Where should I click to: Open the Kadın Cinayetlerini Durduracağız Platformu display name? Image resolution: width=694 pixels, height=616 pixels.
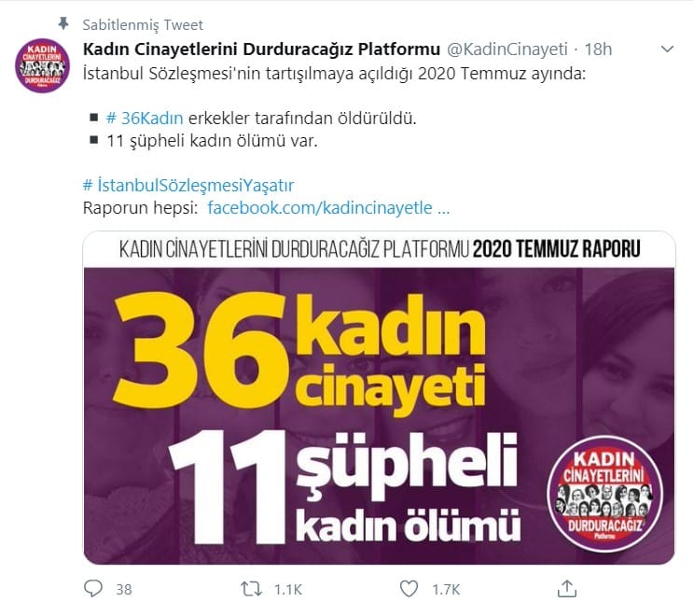pos(261,49)
